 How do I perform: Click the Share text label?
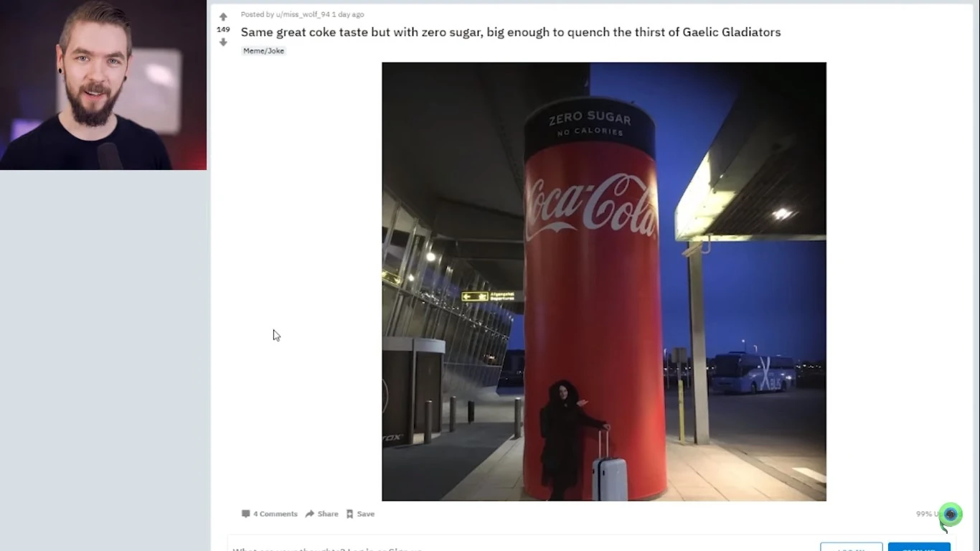click(x=328, y=514)
